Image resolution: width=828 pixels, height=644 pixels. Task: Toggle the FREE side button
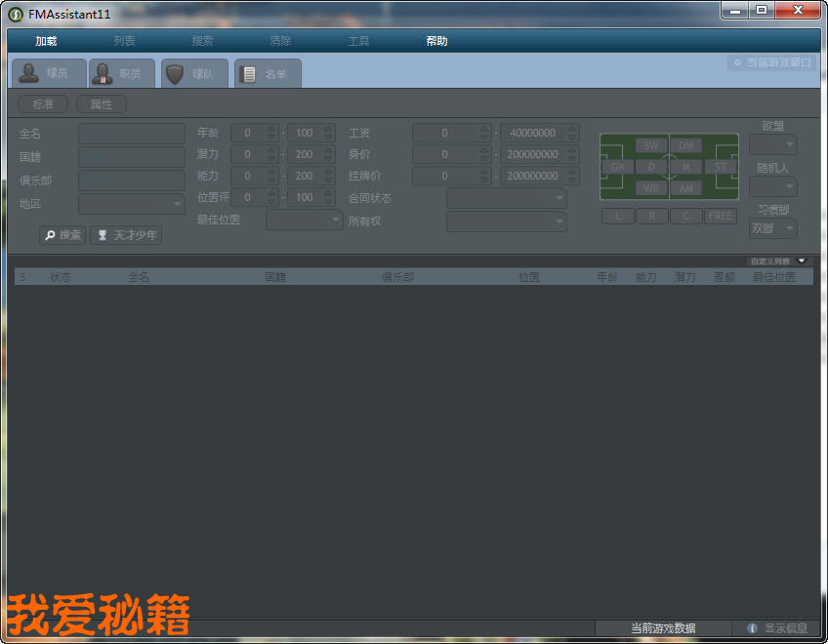click(x=721, y=217)
